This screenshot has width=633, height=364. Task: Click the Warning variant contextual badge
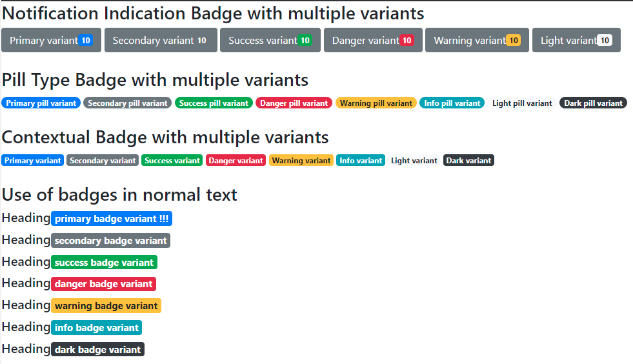(301, 161)
